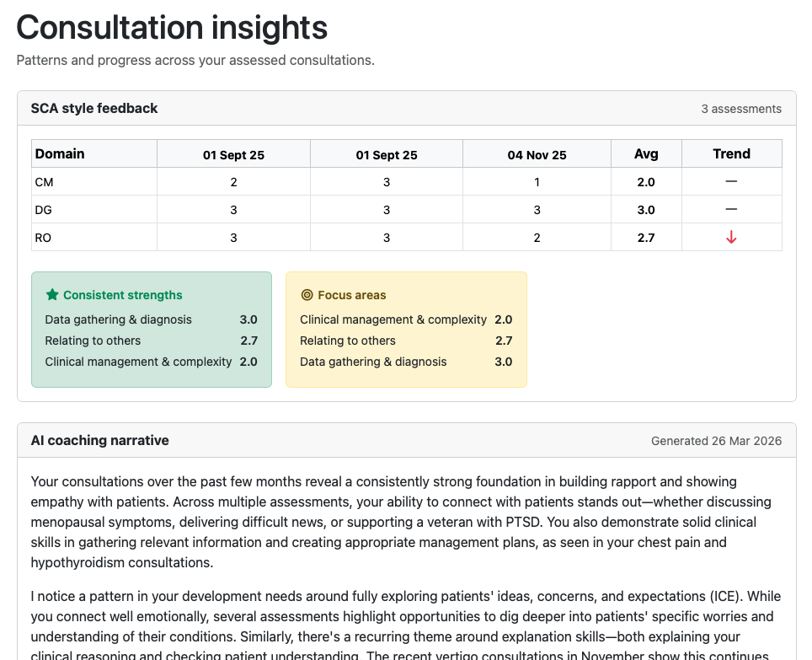Click the Generated 26 Mar 2026 timestamp

coord(716,441)
